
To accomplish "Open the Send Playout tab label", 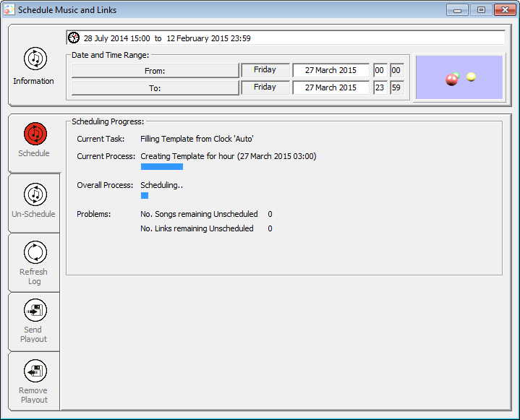I will [33, 335].
